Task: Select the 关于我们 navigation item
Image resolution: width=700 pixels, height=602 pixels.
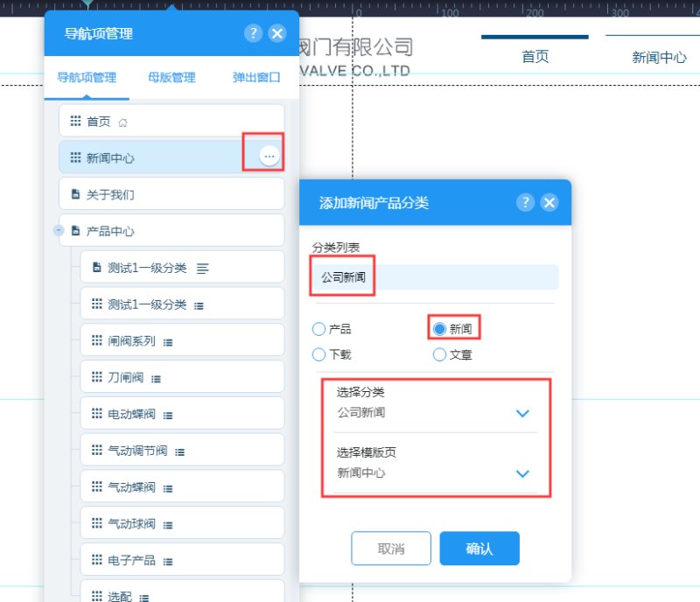Action: pos(171,194)
